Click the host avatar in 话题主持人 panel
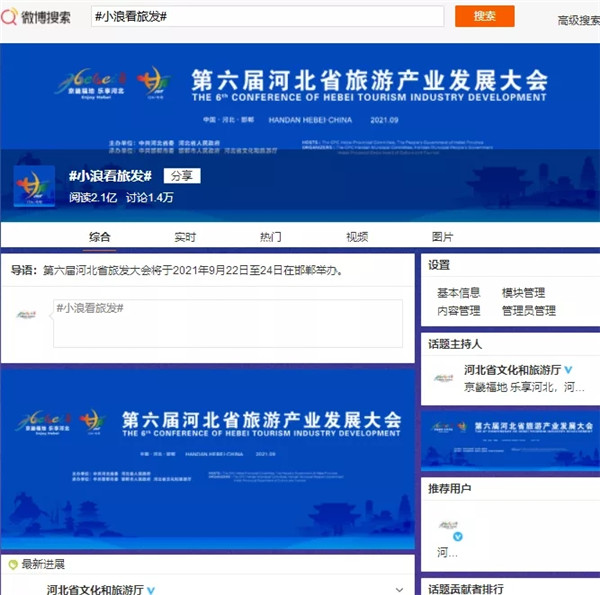The image size is (600, 595). 443,378
